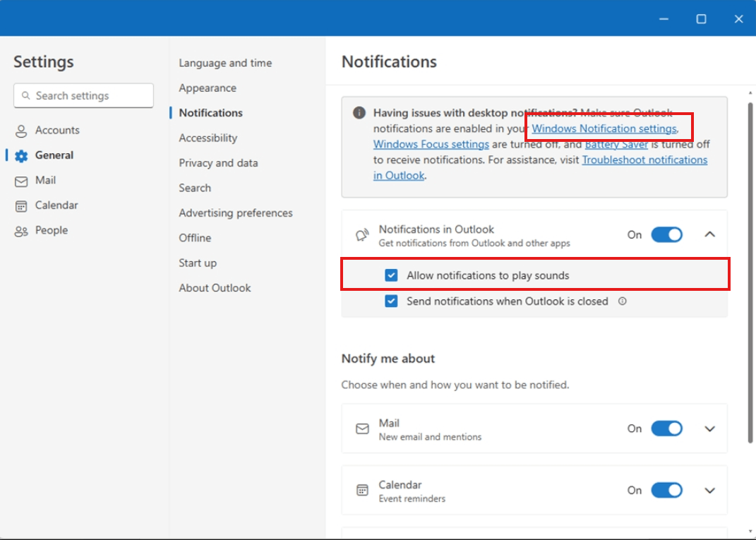Open Start up settings

pos(198,263)
